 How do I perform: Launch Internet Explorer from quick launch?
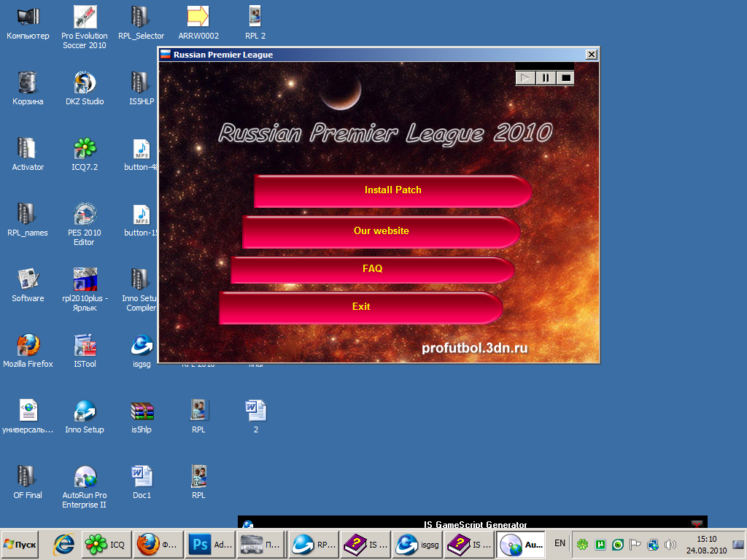pos(64,544)
